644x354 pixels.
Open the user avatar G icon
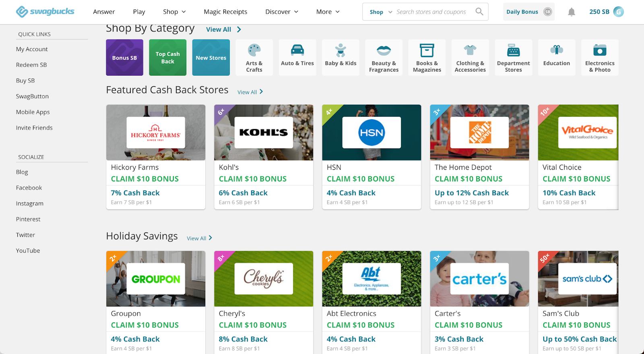click(x=619, y=12)
